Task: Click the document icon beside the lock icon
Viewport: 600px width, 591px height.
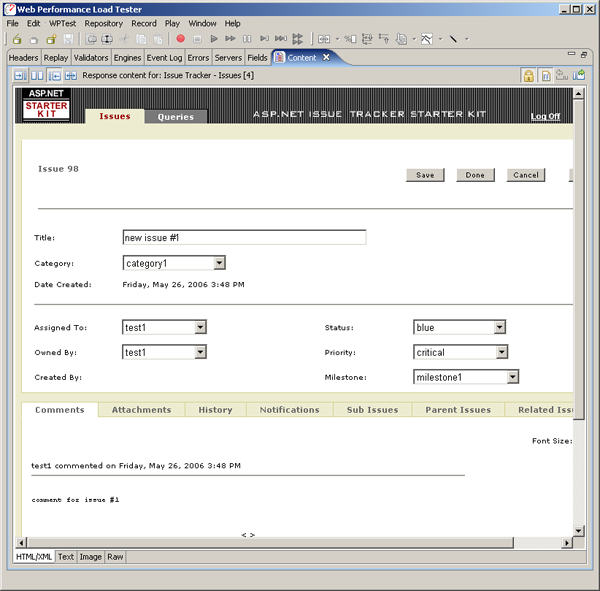Action: click(x=546, y=75)
